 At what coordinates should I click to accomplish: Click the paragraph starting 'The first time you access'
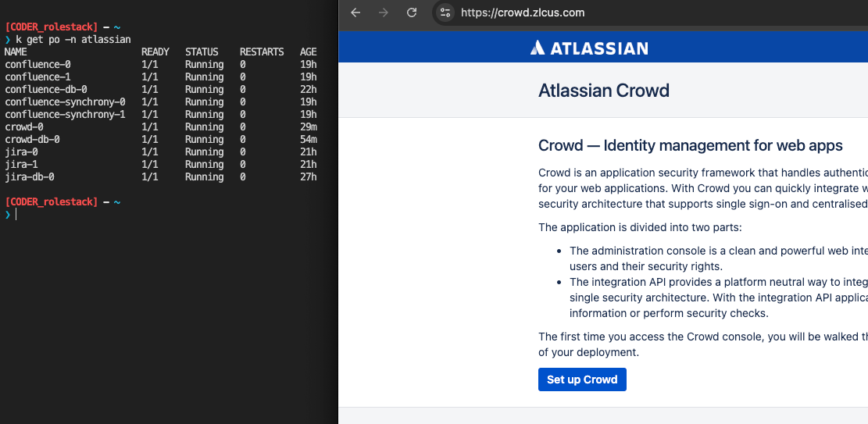[x=703, y=344]
